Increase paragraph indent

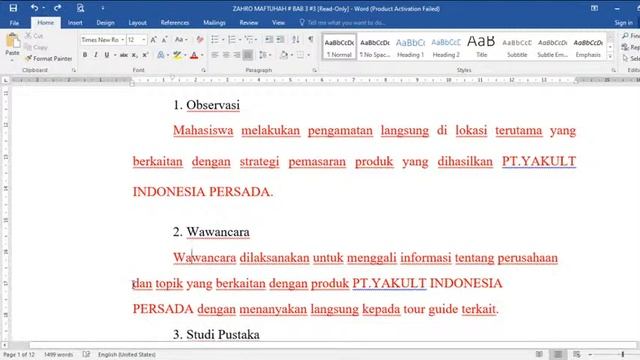(280, 40)
